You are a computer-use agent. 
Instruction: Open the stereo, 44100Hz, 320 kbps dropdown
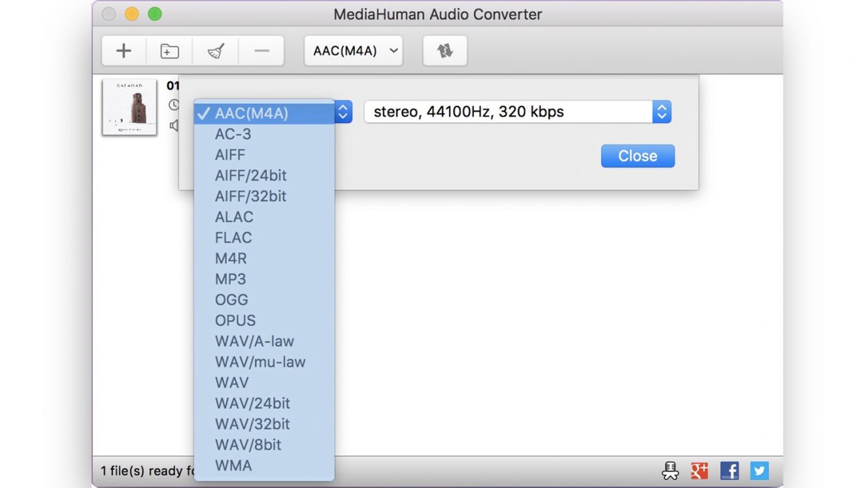click(x=518, y=112)
